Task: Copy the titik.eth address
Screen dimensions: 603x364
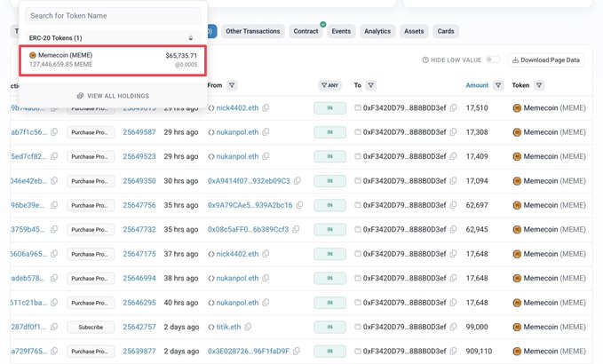Action: click(x=248, y=327)
